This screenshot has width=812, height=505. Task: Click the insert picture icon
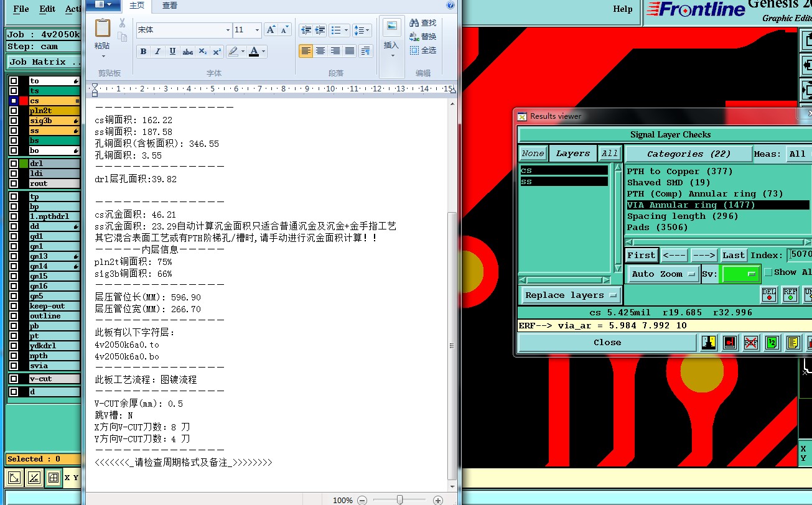[391, 27]
